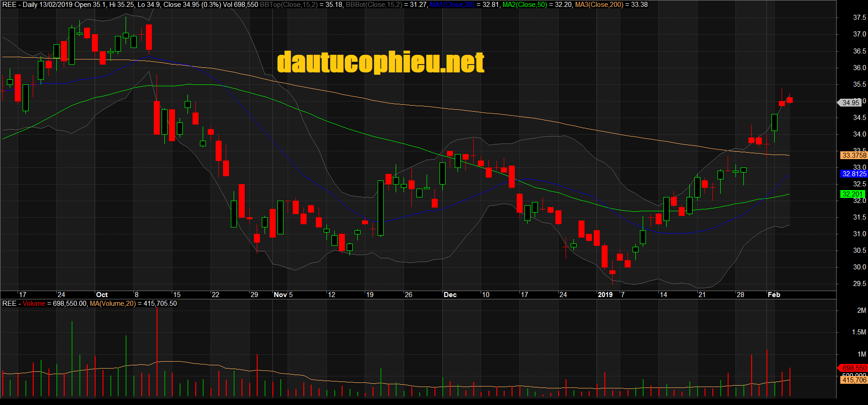Screen dimensions: 868x405
Task: Click the 33.0 price axis label
Action: coord(859,167)
